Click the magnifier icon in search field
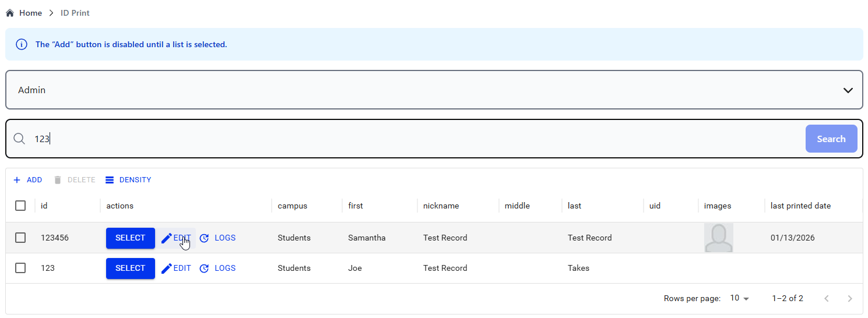The width and height of the screenshot is (868, 318). 19,139
